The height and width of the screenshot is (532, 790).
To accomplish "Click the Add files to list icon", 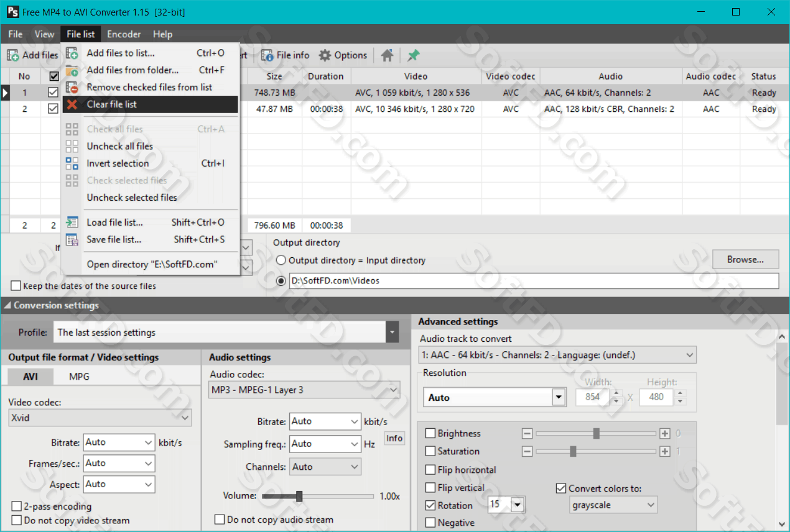I will (72, 53).
